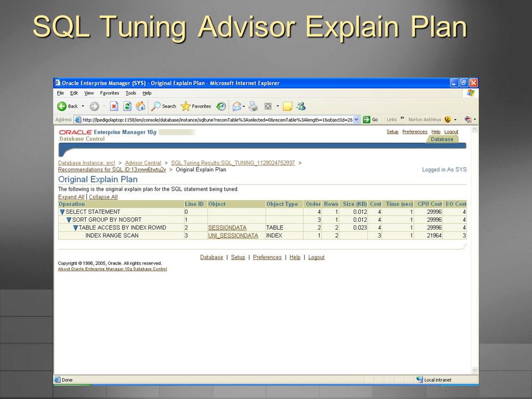The width and height of the screenshot is (532, 399).
Task: Expand the Links toolbar chevron
Action: tap(402, 118)
